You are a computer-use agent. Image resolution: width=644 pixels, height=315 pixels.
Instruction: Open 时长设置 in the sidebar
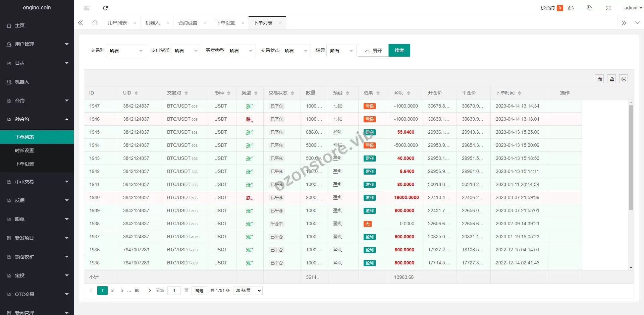(x=24, y=150)
